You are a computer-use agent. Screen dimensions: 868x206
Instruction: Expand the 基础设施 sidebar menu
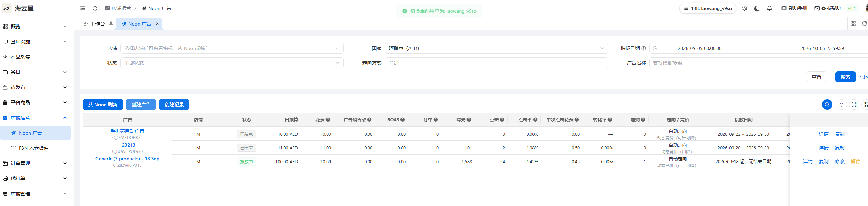pos(35,42)
